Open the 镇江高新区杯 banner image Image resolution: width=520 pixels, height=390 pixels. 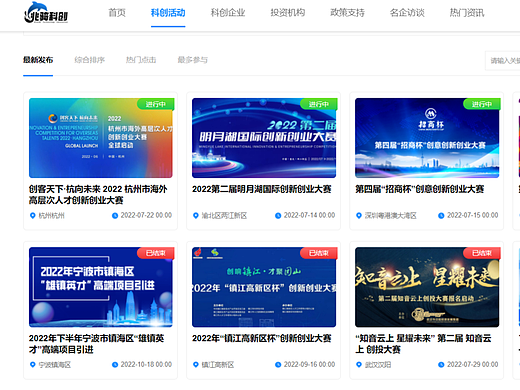click(264, 287)
